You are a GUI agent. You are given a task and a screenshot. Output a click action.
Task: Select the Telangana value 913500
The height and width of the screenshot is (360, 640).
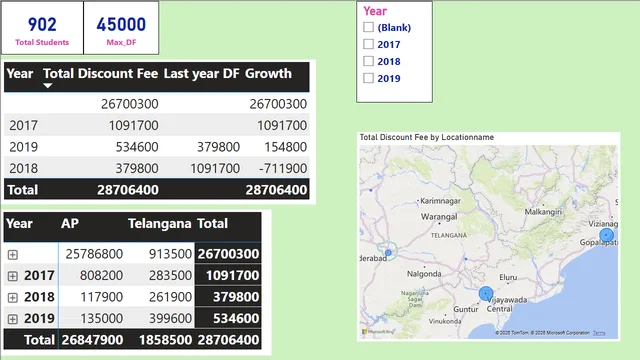point(170,254)
